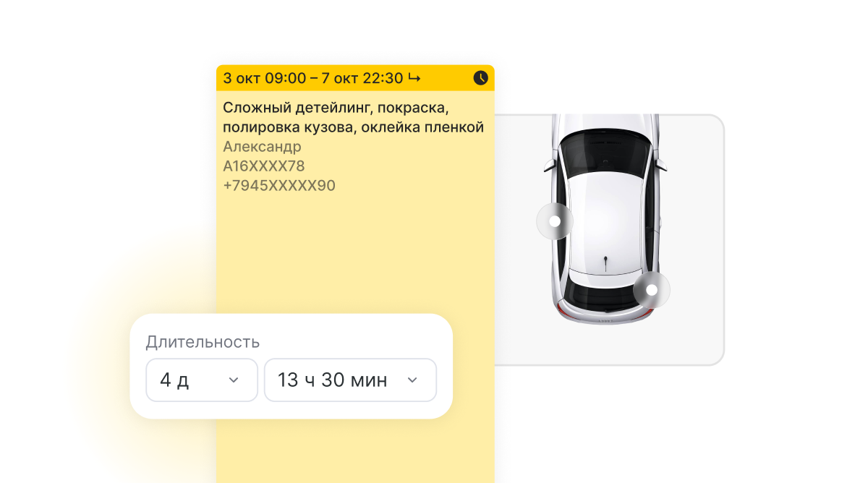
Task: Click the empty light yellow booking card body
Action: click(354, 253)
